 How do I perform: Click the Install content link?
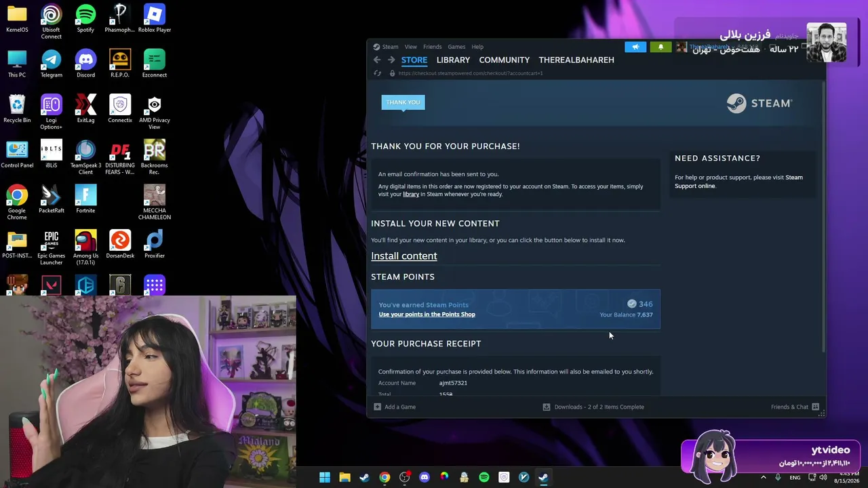tap(404, 256)
